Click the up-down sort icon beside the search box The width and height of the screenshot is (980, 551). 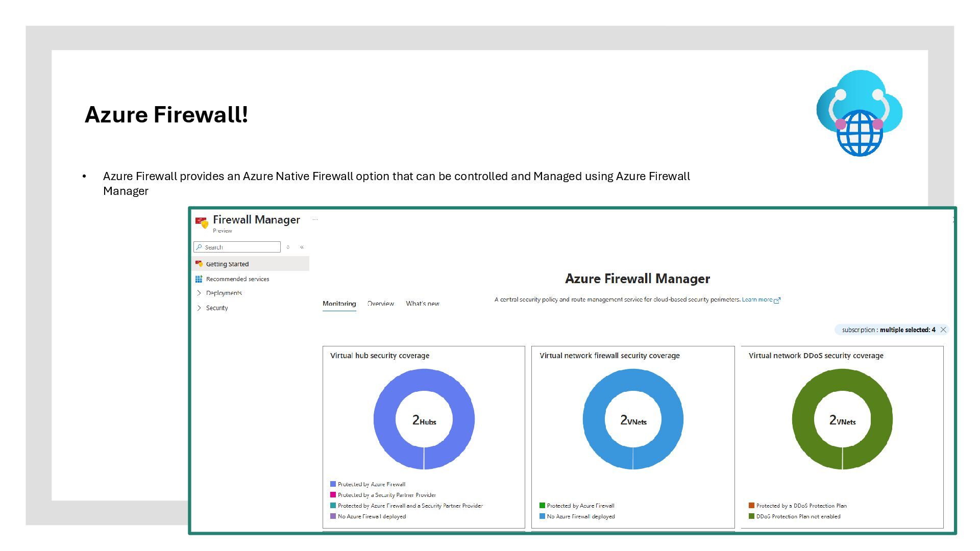288,247
